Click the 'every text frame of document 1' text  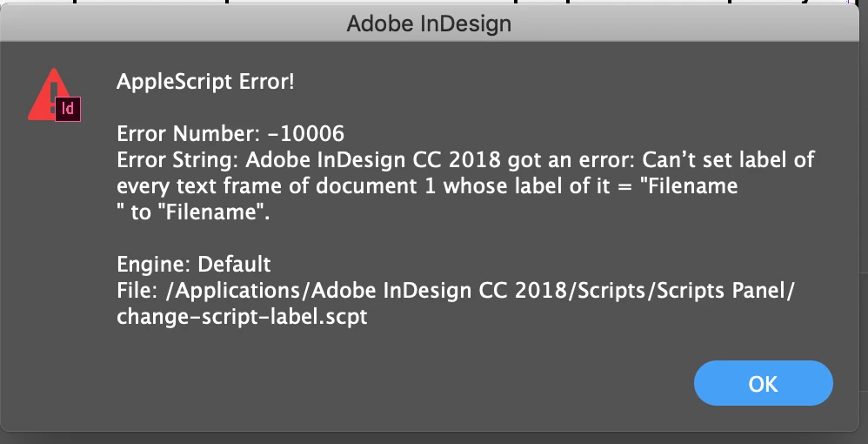pos(277,186)
